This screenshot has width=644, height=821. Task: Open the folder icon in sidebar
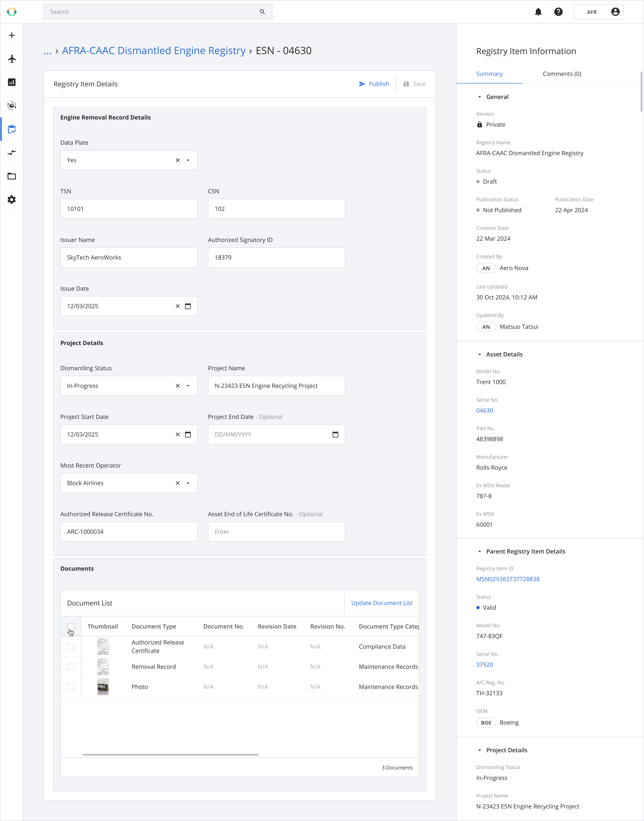[12, 176]
